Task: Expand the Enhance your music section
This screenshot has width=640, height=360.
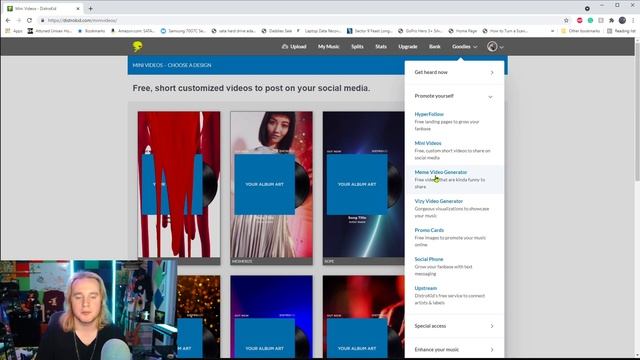Action: (x=454, y=350)
